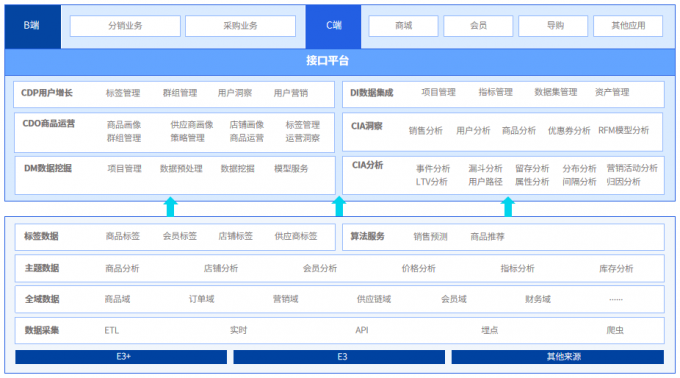The image size is (680, 378).
Task: Select 供应链域 in 全域数据 row
Action: click(x=374, y=299)
